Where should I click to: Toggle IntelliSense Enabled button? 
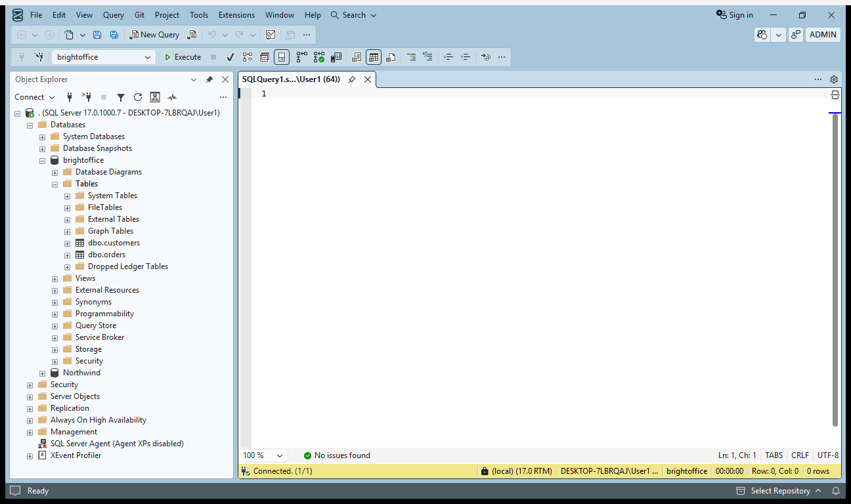tap(282, 57)
